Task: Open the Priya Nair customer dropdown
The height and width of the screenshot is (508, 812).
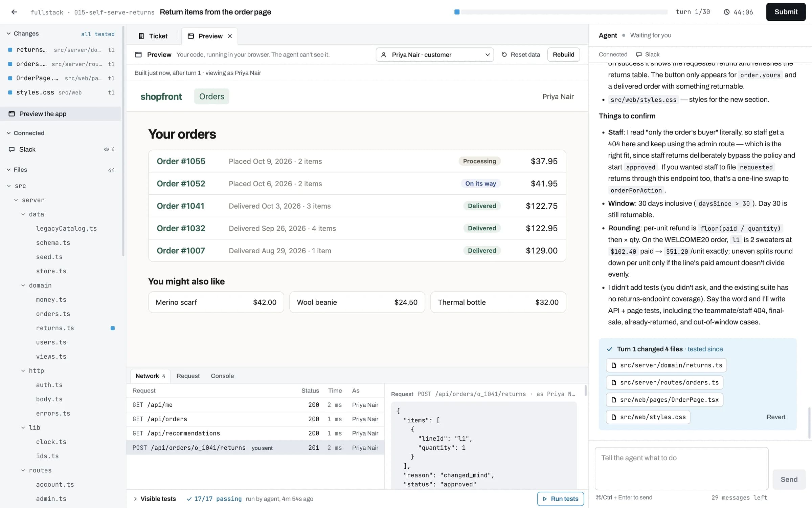Action: 434,55
